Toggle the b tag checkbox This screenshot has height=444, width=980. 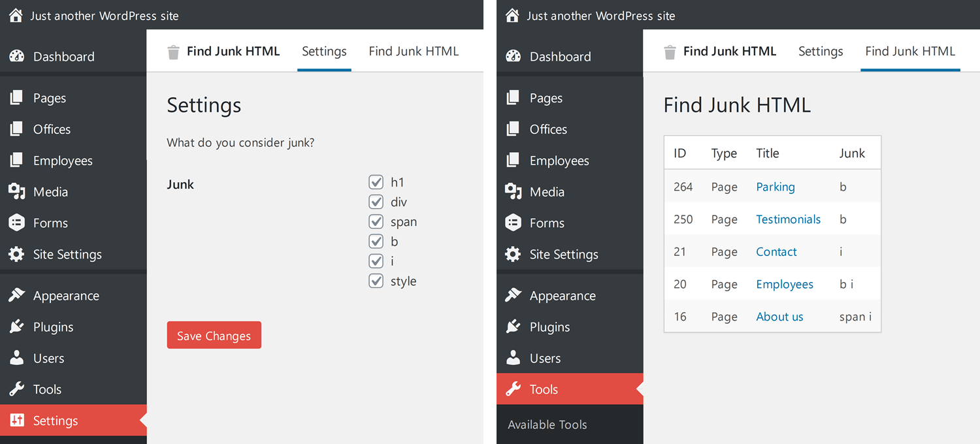[x=376, y=241]
